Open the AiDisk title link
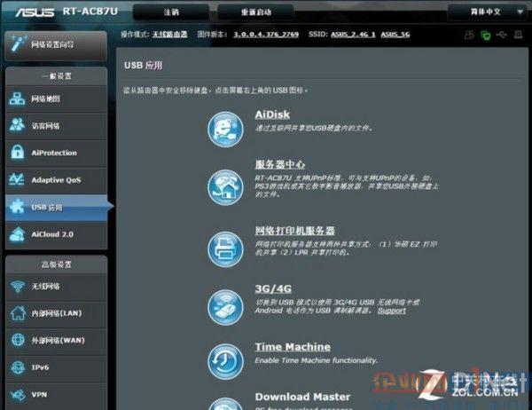The height and width of the screenshot is (410, 532). click(x=272, y=114)
